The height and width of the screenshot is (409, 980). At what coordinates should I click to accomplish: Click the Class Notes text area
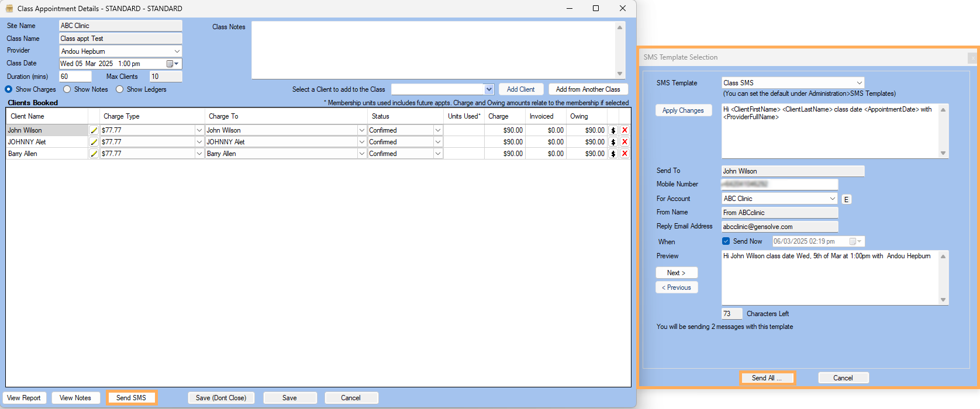[x=433, y=50]
